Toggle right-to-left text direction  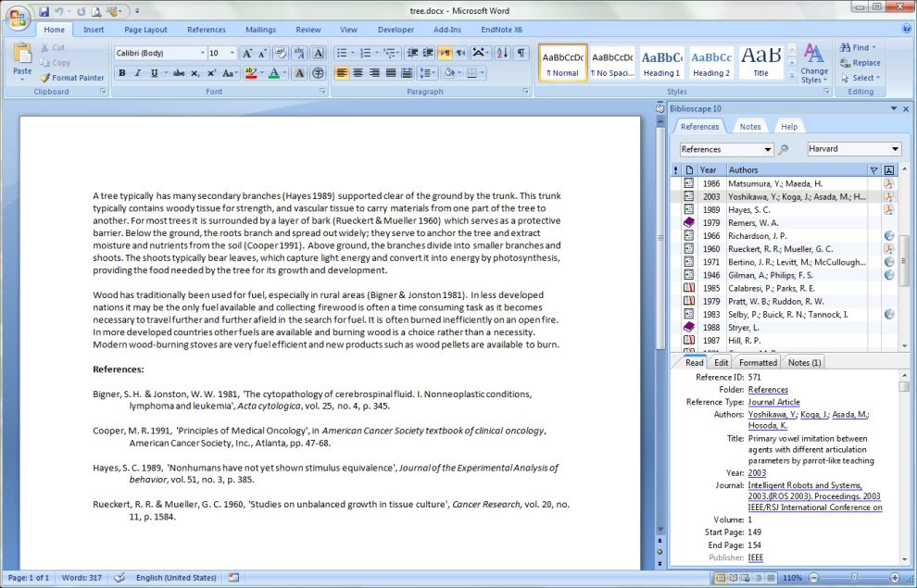[461, 53]
